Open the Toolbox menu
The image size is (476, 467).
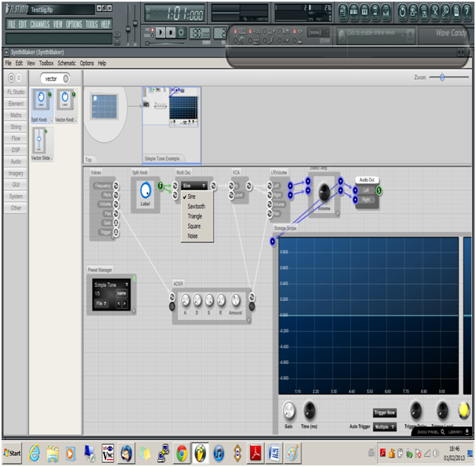tap(46, 63)
